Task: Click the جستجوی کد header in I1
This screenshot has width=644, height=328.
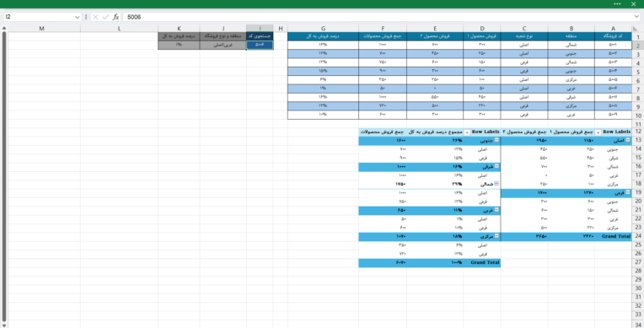Action: 260,36
